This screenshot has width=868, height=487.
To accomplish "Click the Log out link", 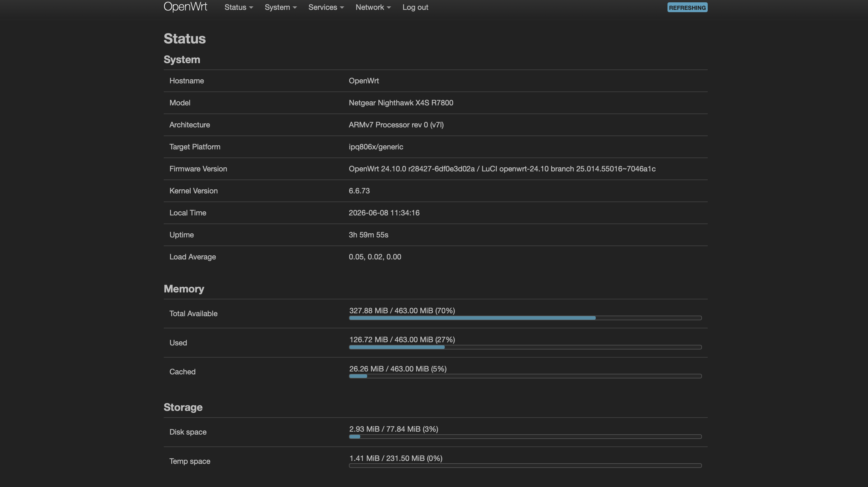I will (415, 7).
